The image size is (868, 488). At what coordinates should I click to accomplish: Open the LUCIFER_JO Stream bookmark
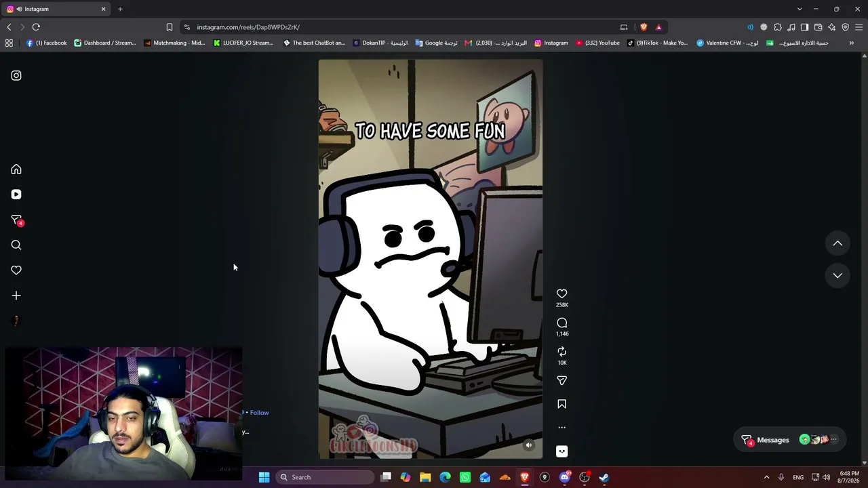tap(243, 43)
